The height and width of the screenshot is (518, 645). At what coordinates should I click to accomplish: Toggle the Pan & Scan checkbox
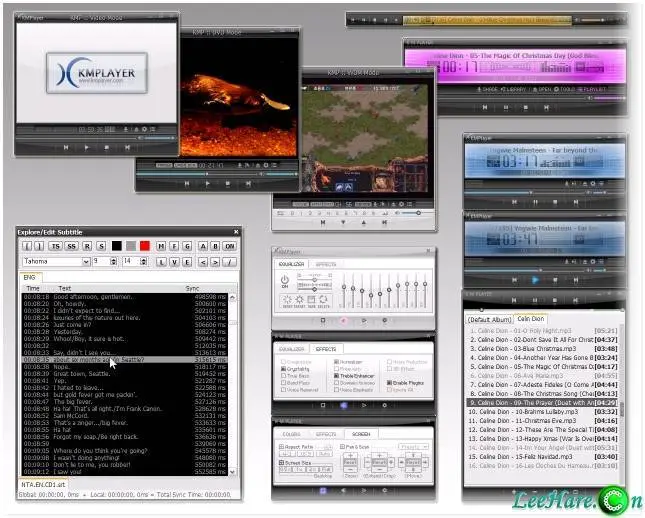(342, 447)
